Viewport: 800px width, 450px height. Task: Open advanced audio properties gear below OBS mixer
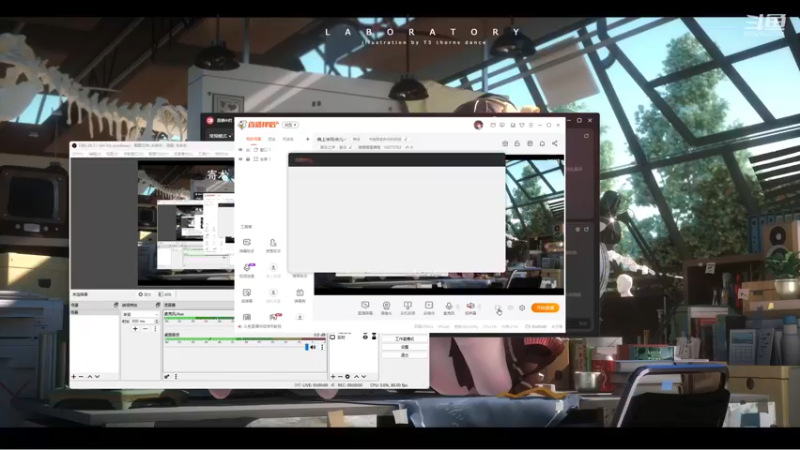tap(167, 377)
